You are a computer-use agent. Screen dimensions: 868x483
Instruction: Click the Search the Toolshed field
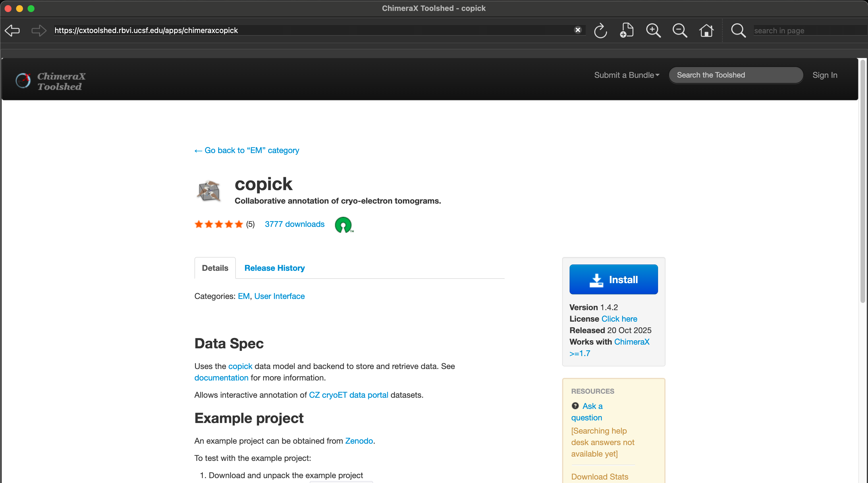[736, 75]
